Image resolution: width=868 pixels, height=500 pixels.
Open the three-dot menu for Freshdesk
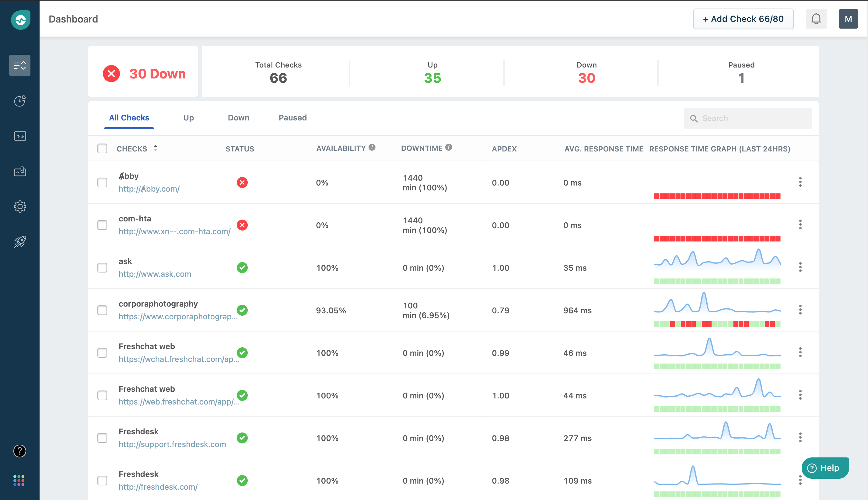(801, 437)
